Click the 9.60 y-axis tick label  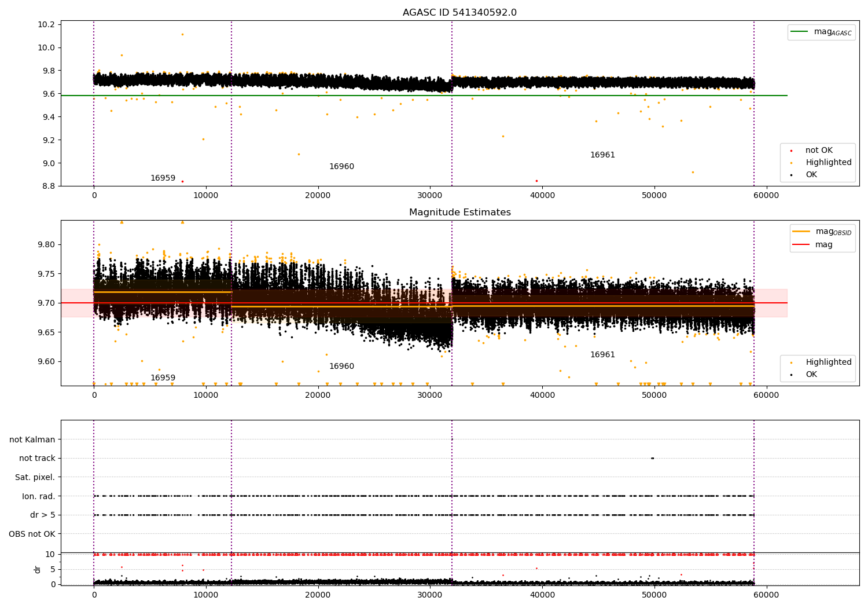(x=46, y=361)
